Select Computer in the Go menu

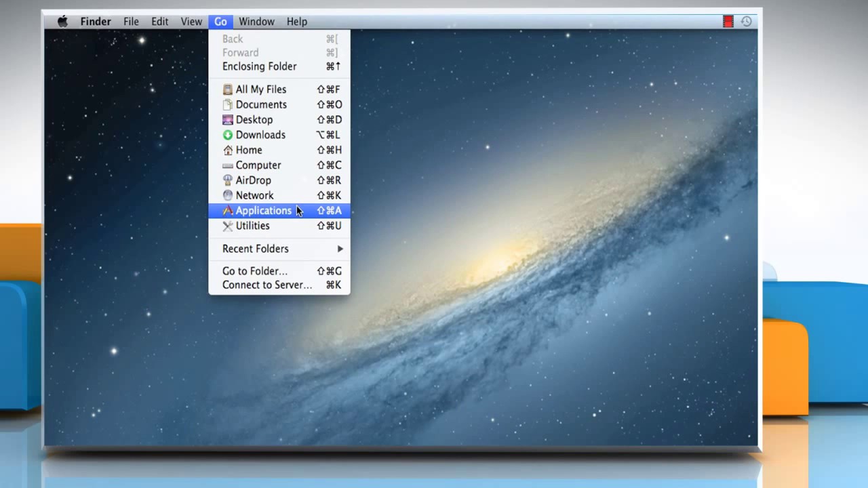(279, 165)
